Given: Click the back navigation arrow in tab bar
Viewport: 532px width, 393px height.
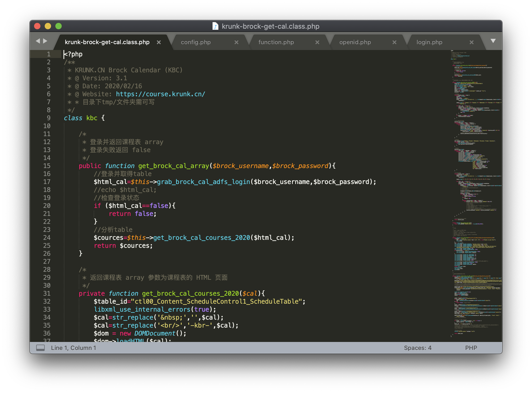Looking at the screenshot, I should pos(38,41).
